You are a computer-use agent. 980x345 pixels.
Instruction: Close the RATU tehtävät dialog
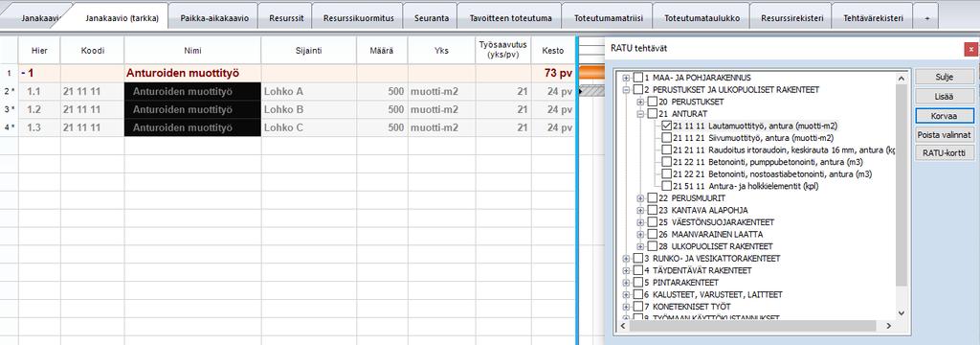tap(970, 49)
